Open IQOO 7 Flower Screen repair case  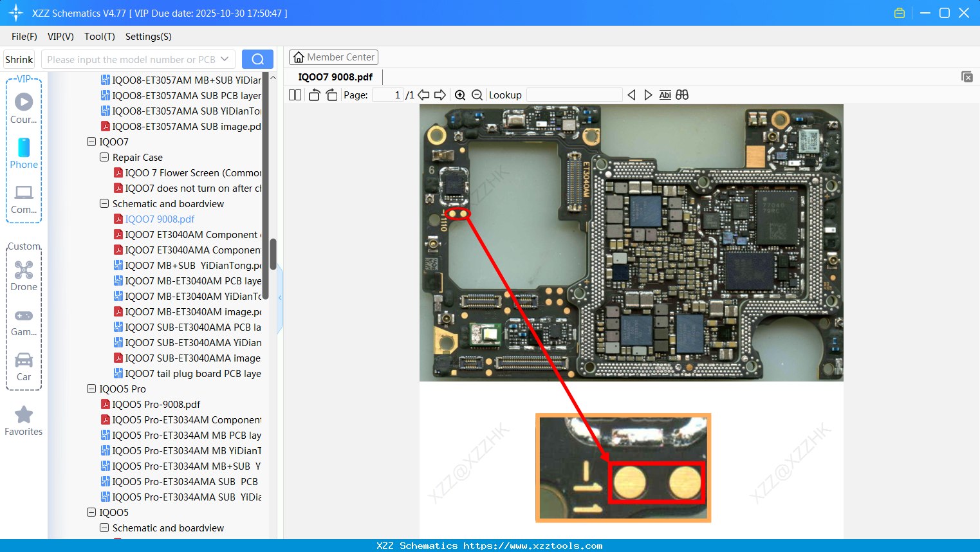click(x=187, y=172)
